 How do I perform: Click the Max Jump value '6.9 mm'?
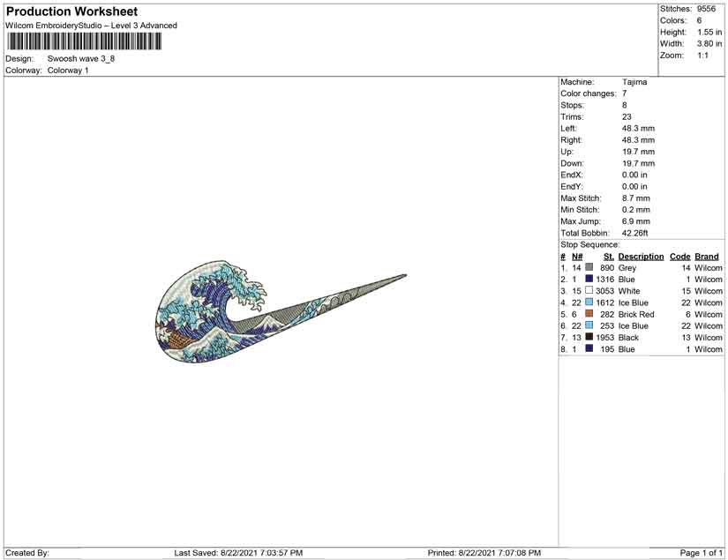(x=636, y=221)
